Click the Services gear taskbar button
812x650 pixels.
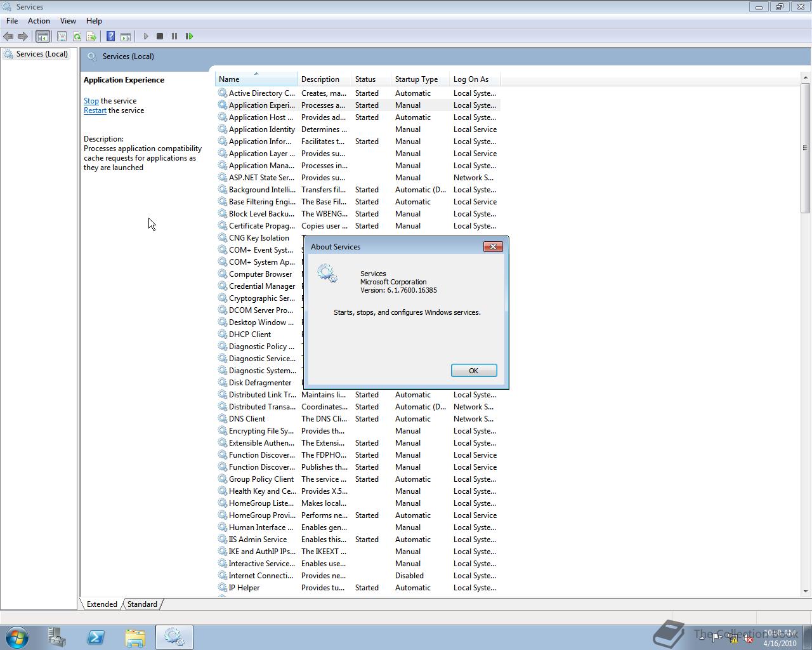[x=174, y=637]
